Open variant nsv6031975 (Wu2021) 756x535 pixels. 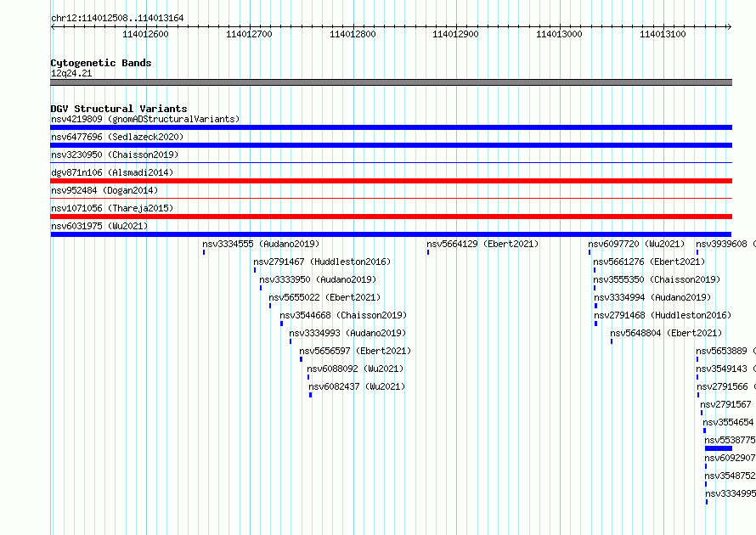pos(99,226)
